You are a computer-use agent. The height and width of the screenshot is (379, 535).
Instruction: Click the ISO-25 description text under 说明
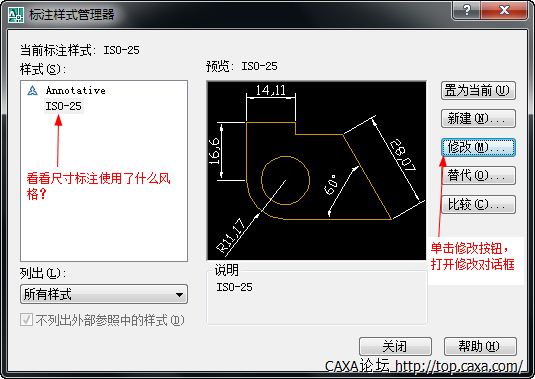(x=234, y=287)
